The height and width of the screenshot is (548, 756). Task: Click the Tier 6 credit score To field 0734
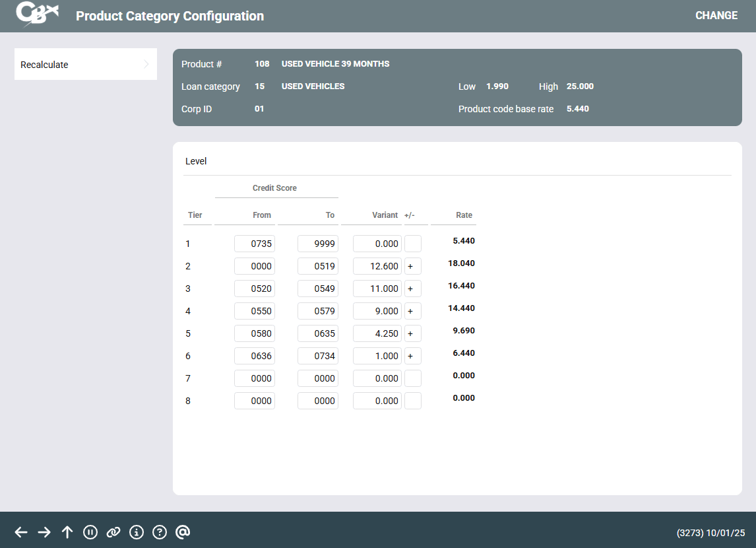tap(318, 356)
